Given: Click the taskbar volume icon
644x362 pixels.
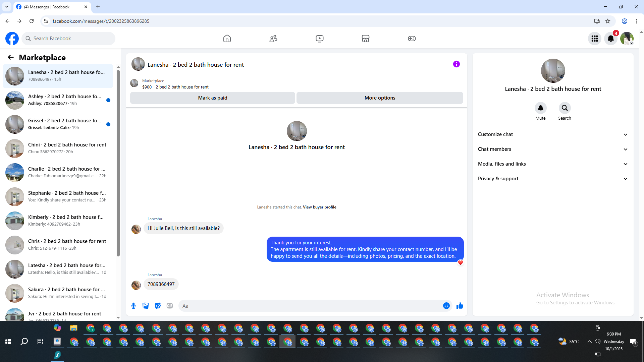Looking at the screenshot, I should (x=598, y=341).
